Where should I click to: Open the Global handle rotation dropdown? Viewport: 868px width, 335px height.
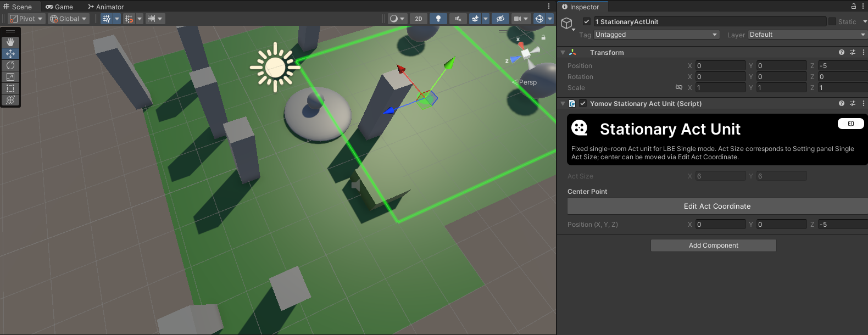69,19
